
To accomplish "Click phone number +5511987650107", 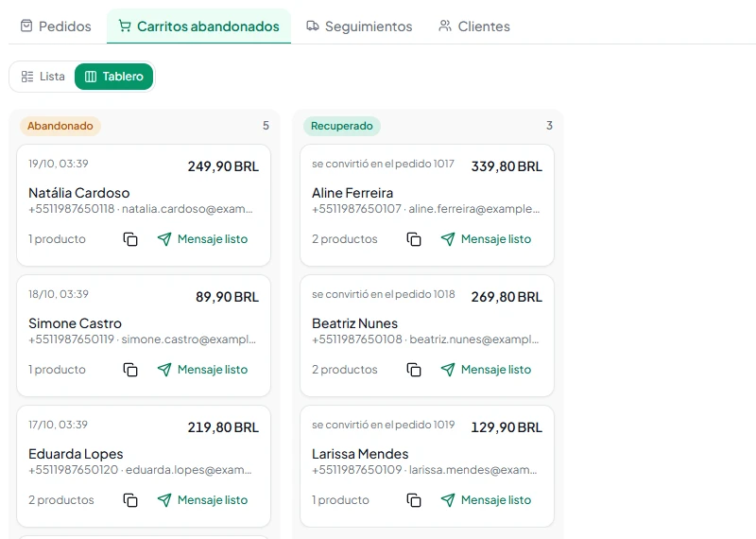I will (356, 209).
